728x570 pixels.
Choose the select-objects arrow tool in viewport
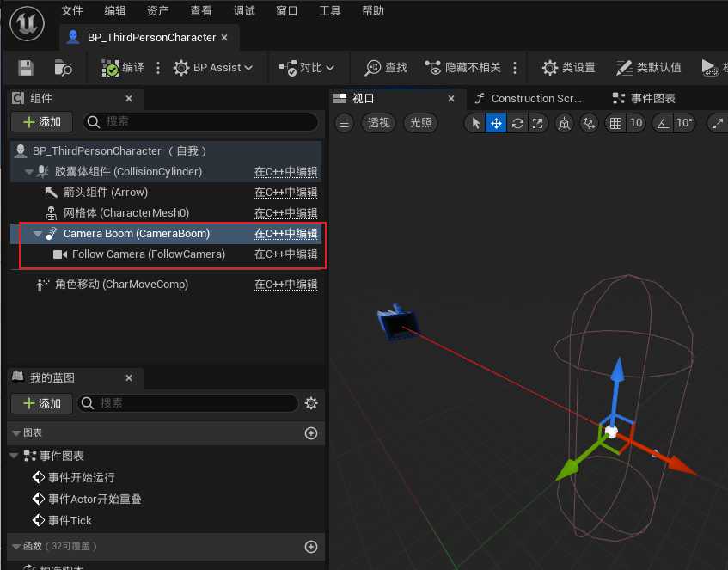[475, 123]
